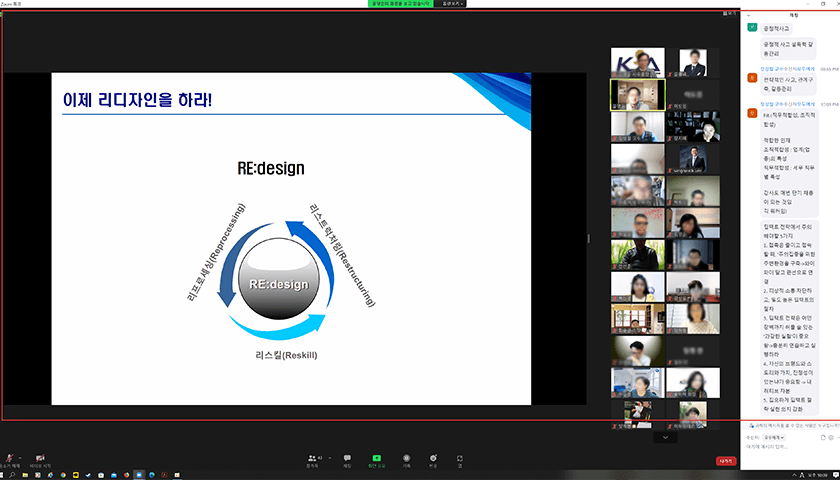
Task: Toggle the Chat panel button
Action: [347, 458]
